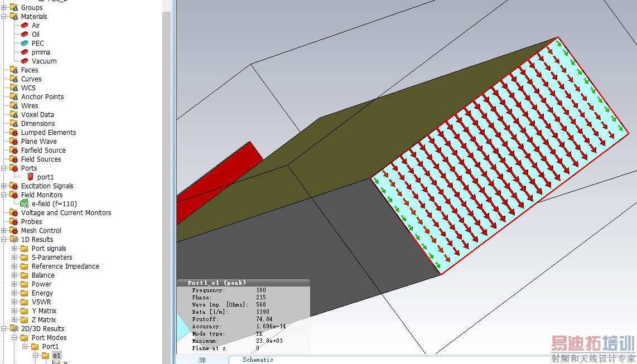Click the Voltage and Current Monitors icon
Screen dimensions: 637x364
click(14, 212)
